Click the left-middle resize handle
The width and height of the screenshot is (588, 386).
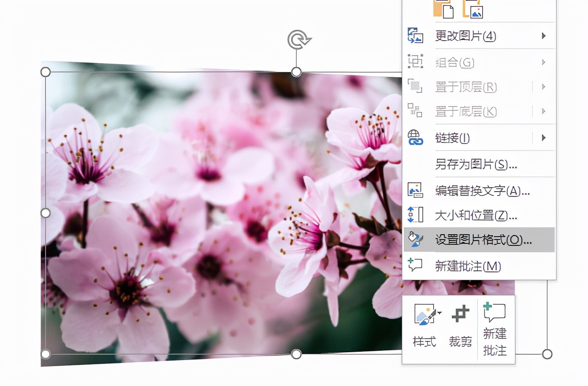click(45, 213)
